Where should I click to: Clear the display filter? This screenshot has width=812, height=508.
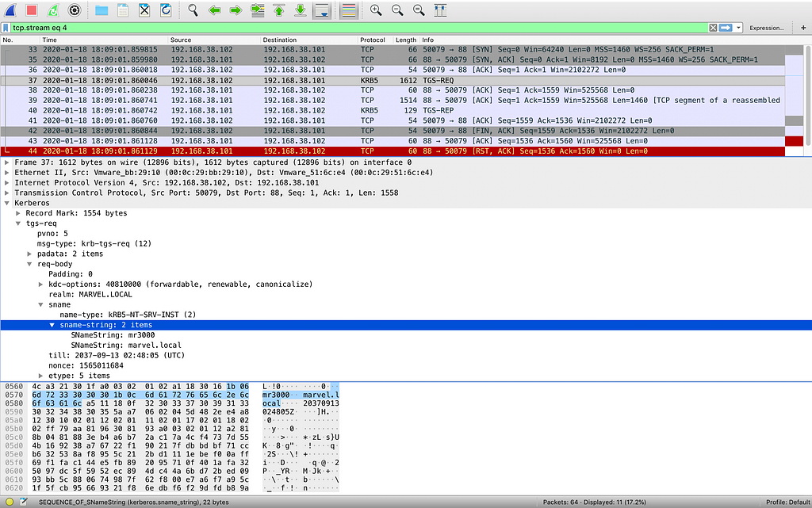[x=713, y=28]
